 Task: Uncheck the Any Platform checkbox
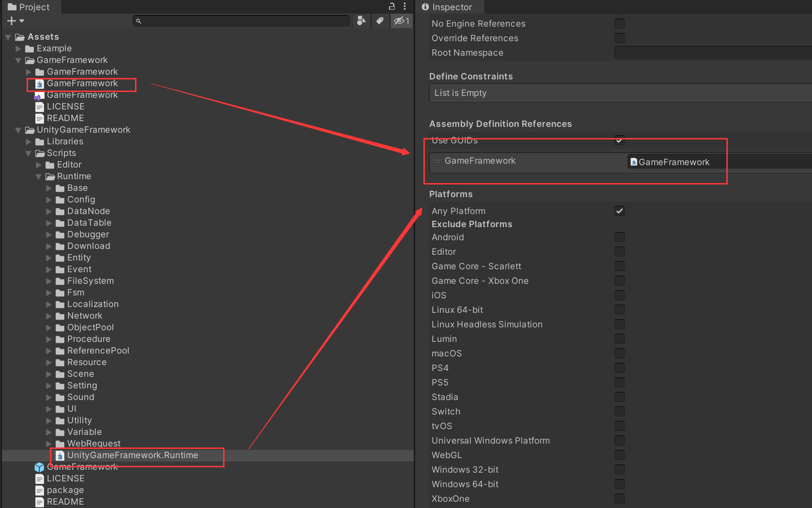pos(619,211)
